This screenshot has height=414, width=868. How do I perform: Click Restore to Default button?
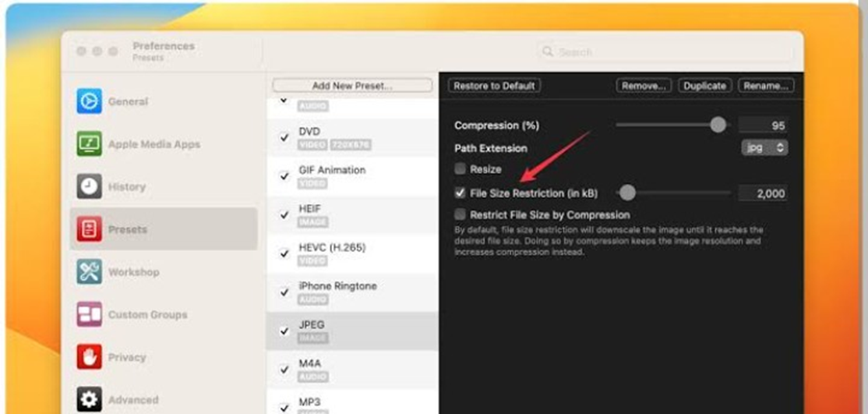pos(494,86)
